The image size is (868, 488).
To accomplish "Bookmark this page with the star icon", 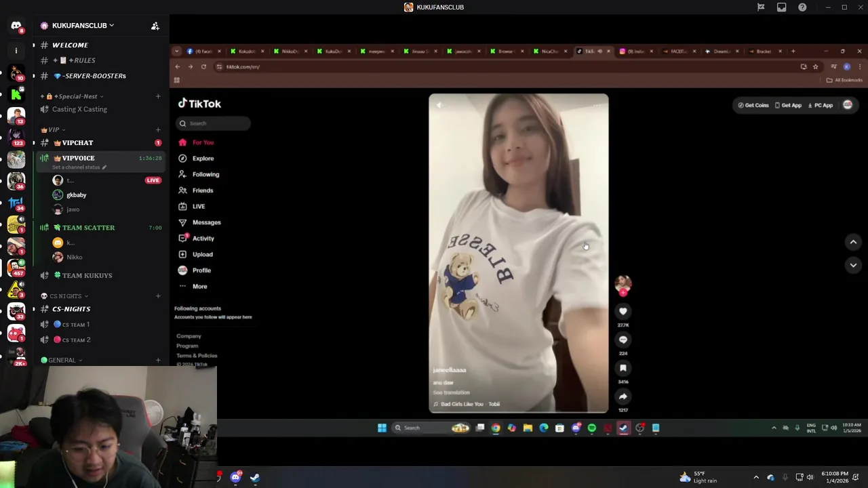I will tap(815, 66).
